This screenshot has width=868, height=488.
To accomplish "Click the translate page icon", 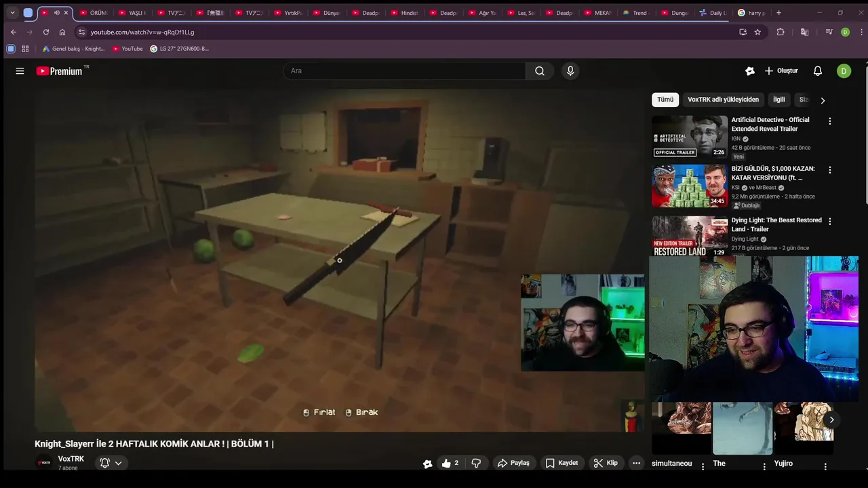I will 804,32.
